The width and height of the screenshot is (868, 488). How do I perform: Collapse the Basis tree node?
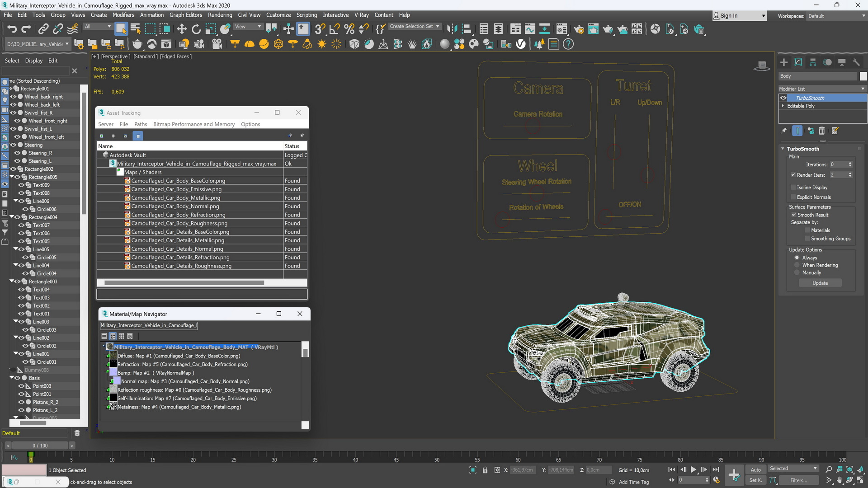[x=12, y=378]
